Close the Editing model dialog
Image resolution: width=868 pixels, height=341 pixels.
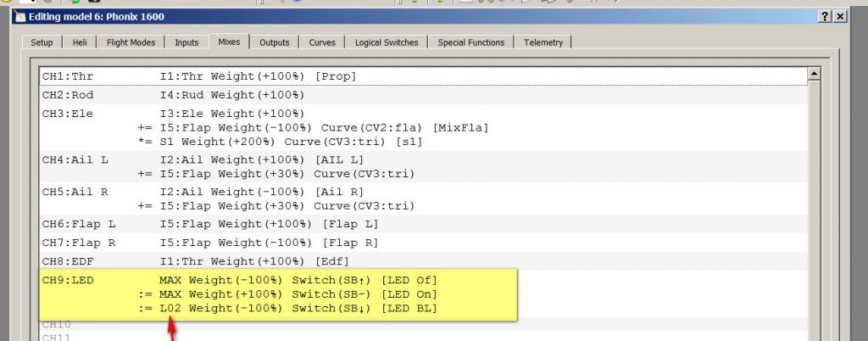pyautogui.click(x=840, y=17)
